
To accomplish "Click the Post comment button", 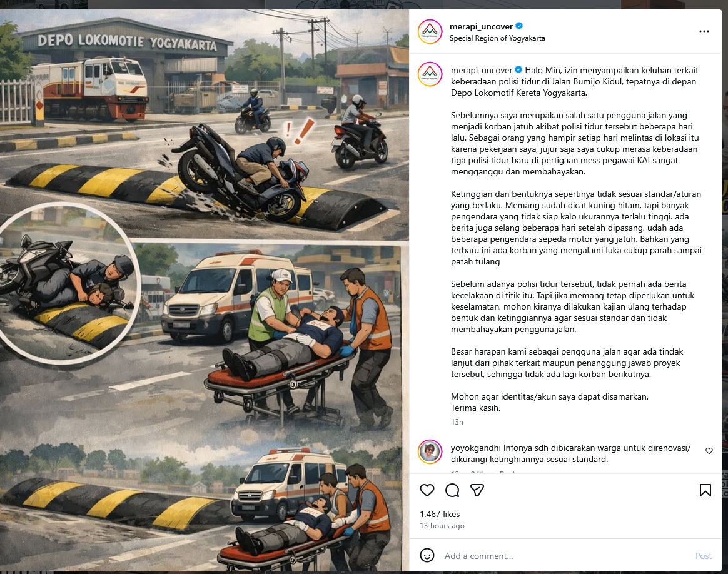I will point(703,556).
